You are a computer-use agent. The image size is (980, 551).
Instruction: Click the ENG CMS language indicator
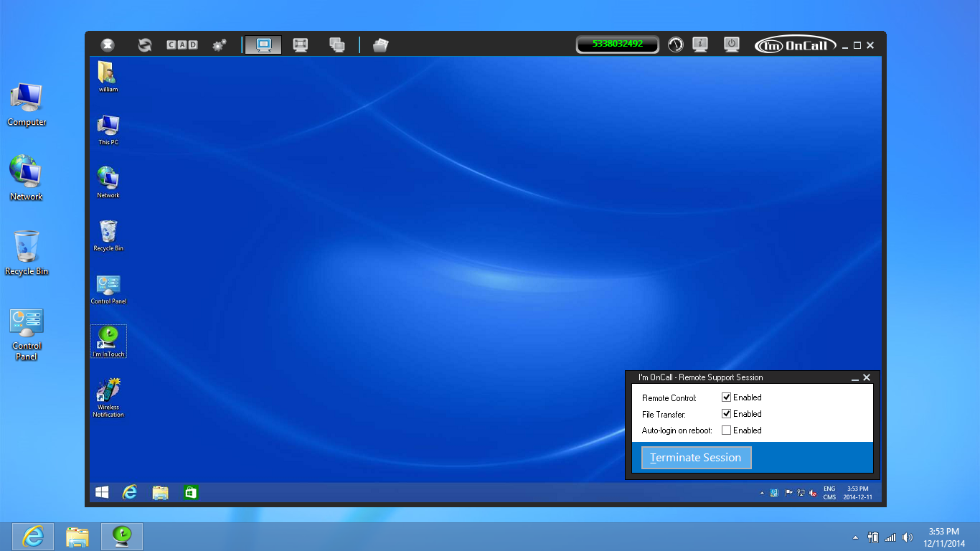click(x=829, y=493)
